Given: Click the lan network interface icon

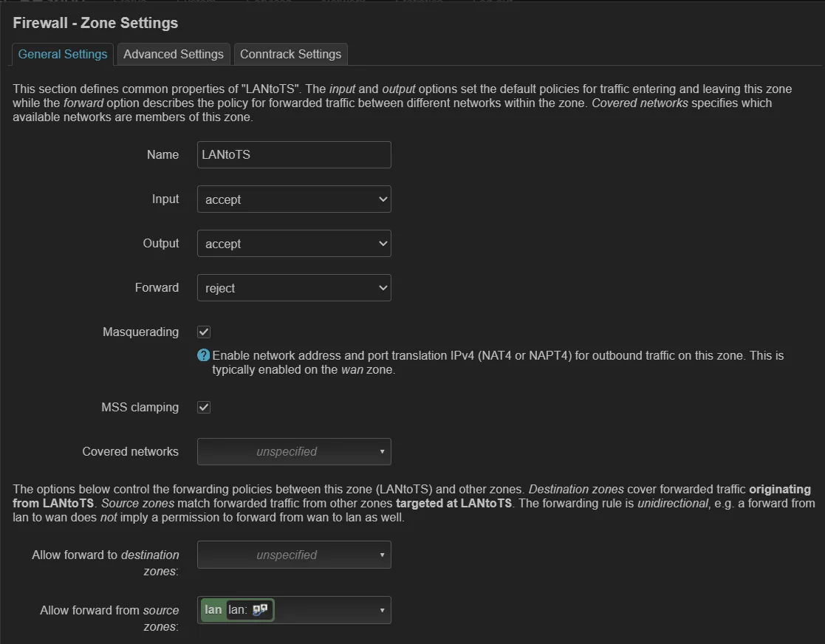Looking at the screenshot, I should click(260, 610).
